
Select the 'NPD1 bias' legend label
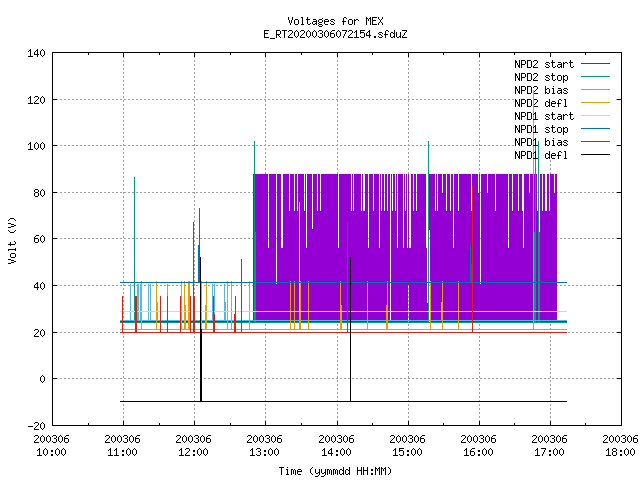pyautogui.click(x=541, y=142)
